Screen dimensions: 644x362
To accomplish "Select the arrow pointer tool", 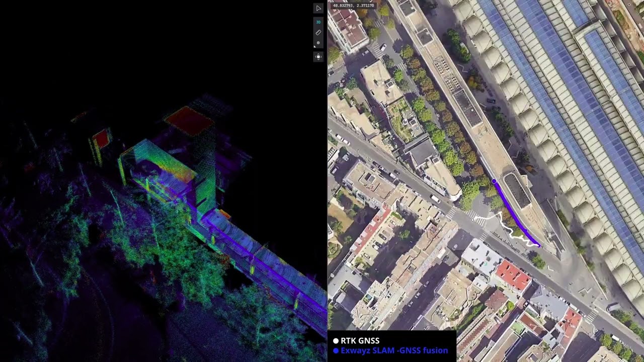I will (x=318, y=8).
